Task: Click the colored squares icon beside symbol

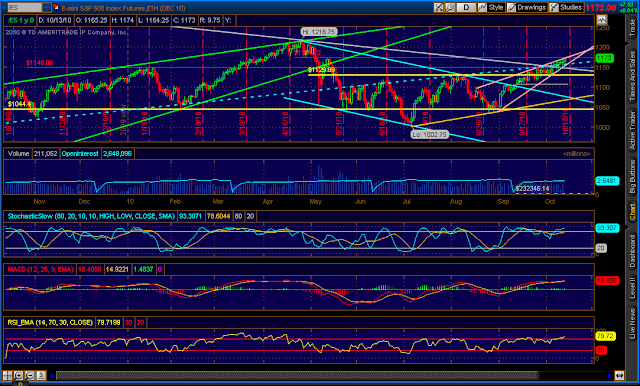Action: point(56,7)
